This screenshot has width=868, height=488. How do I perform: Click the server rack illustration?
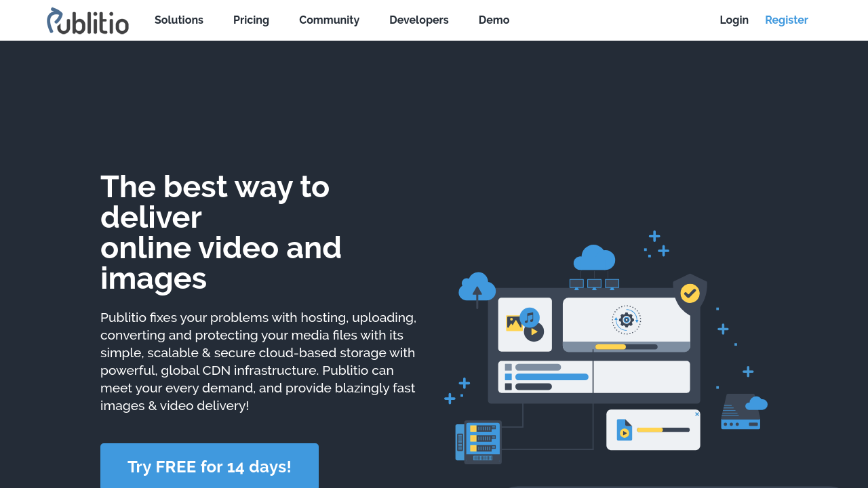tap(478, 442)
